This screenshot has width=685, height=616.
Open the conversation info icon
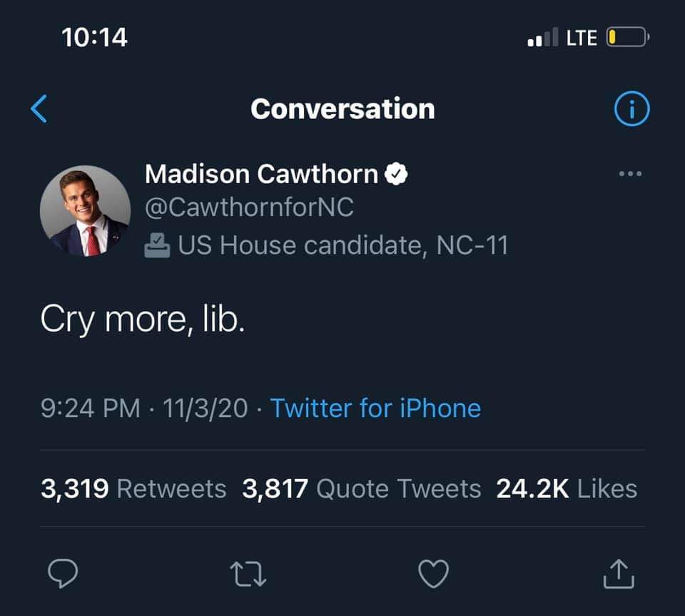[x=631, y=109]
